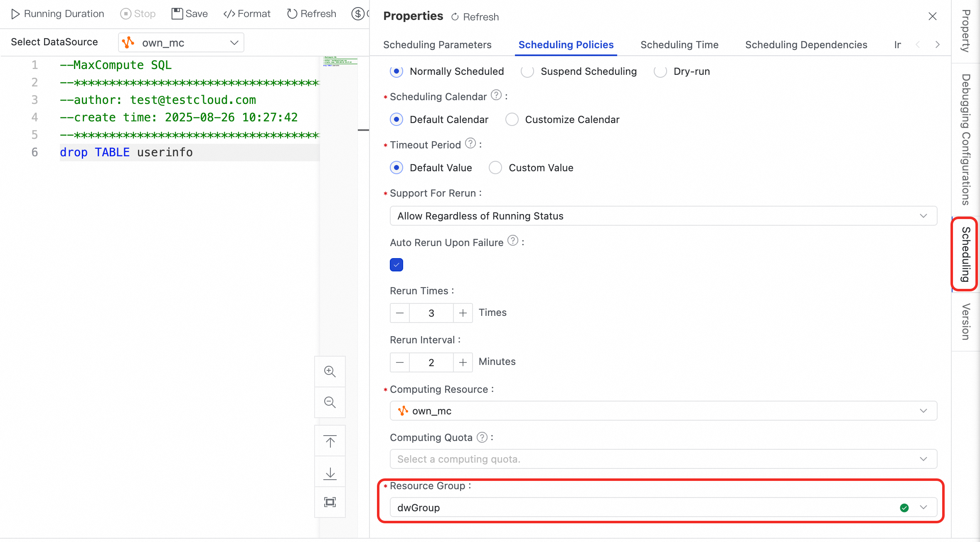Select the Suspend Scheduling radio option
Viewport: 980px width, 542px height.
click(527, 71)
